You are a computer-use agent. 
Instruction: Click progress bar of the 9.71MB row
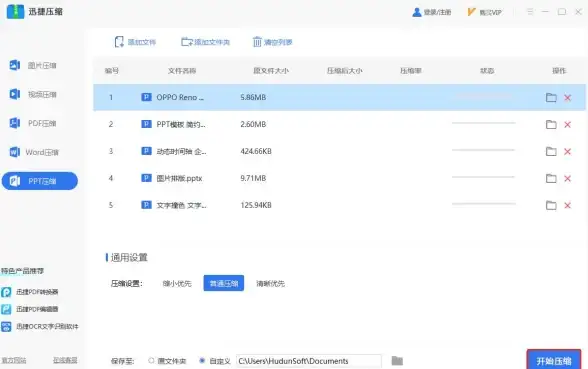tap(483, 177)
